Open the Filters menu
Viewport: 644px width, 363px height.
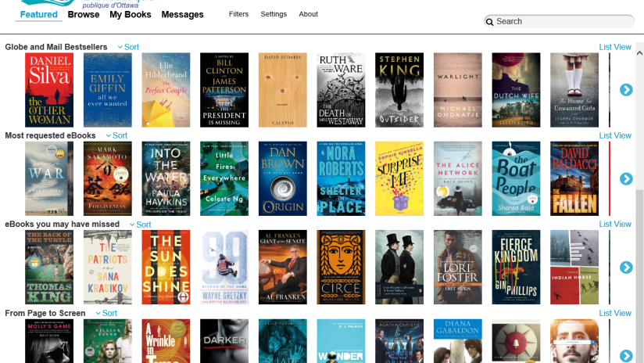(238, 14)
